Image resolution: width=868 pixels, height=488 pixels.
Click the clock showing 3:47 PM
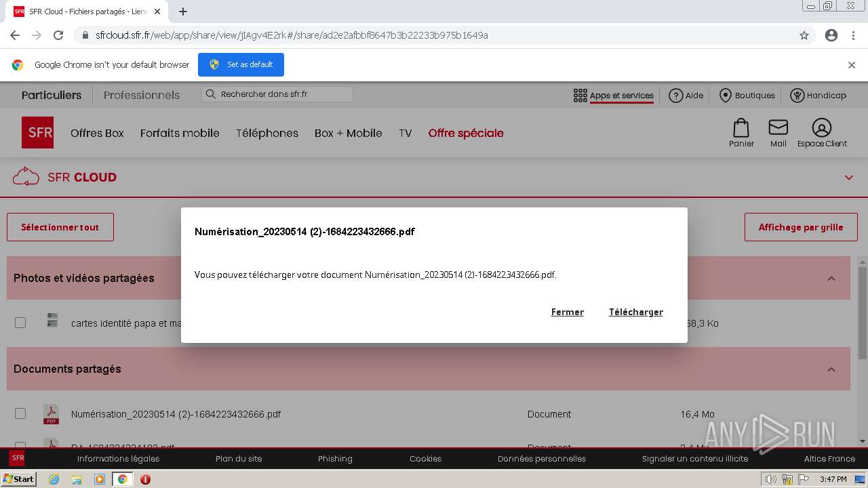[x=833, y=479]
